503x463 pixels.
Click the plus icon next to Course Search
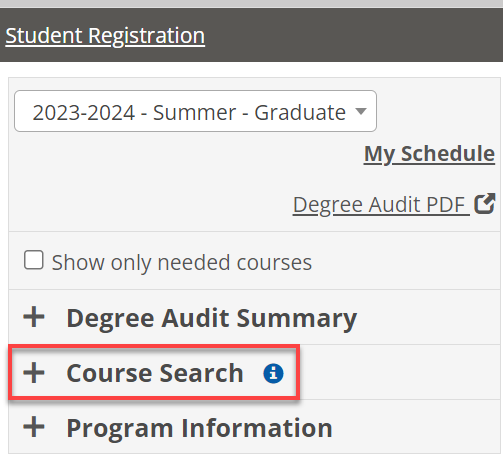pyautogui.click(x=34, y=373)
